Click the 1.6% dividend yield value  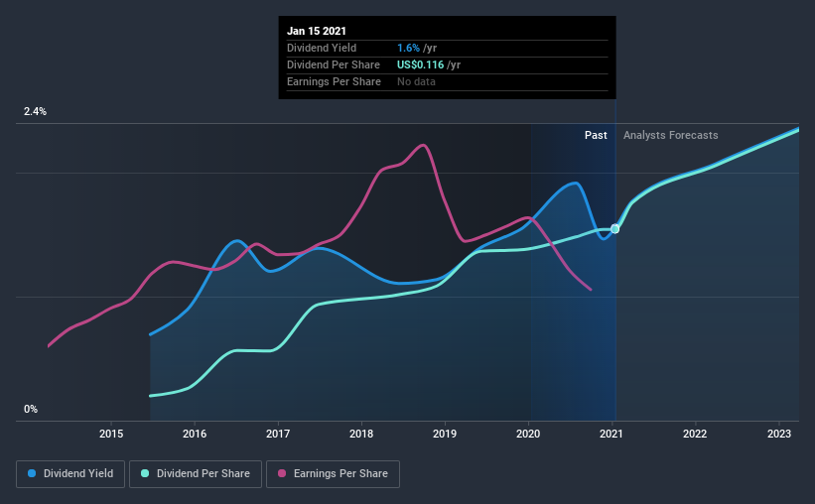(409, 48)
